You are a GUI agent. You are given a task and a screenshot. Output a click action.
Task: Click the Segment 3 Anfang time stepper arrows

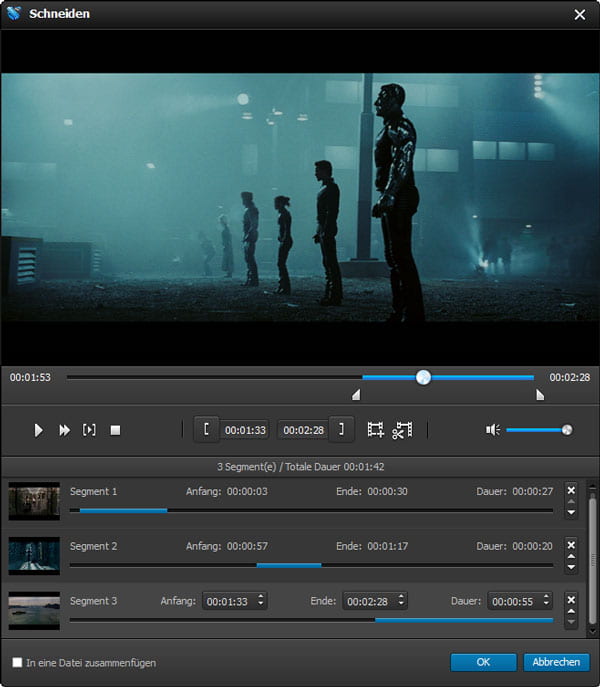[x=261, y=601]
